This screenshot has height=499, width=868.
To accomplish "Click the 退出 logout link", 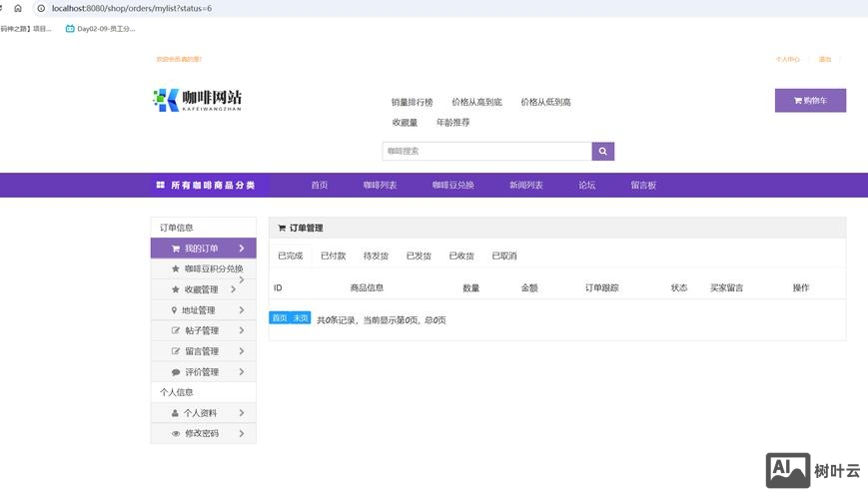I will [x=825, y=59].
